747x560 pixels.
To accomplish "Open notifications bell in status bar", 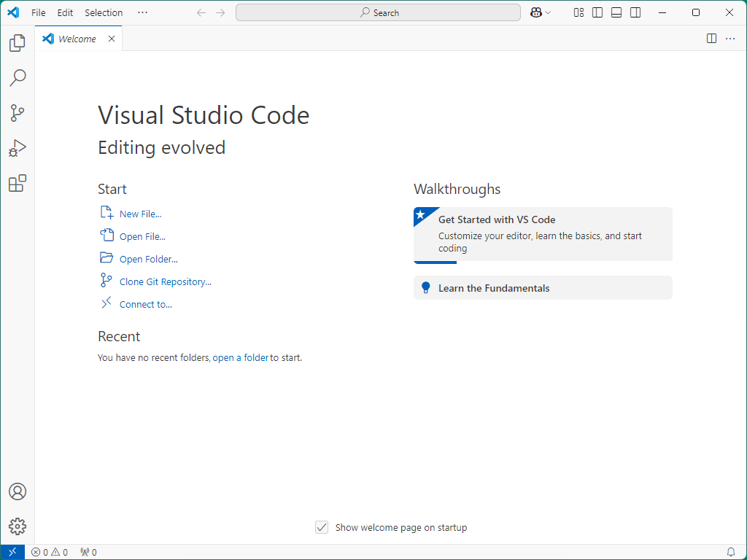I will [731, 553].
